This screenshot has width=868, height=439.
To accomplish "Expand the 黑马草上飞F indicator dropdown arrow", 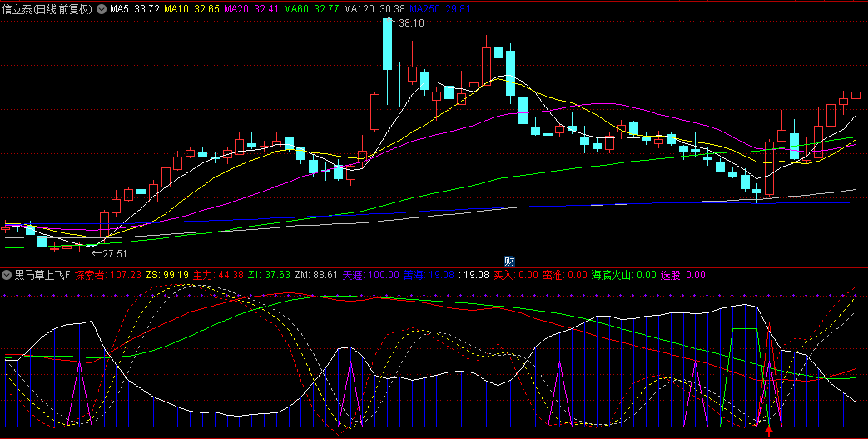I will [x=7, y=274].
